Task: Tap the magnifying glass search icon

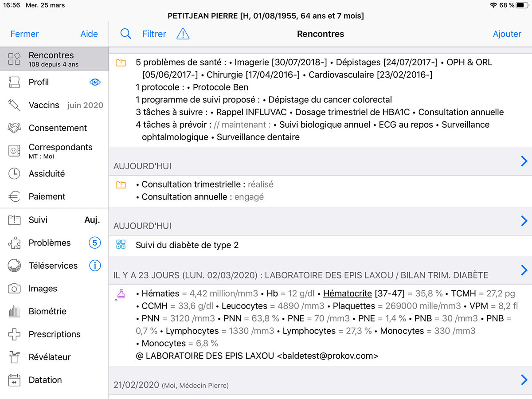Action: point(126,34)
